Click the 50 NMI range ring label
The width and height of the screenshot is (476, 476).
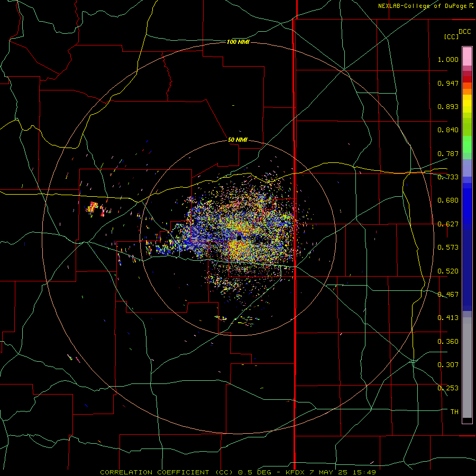click(237, 140)
